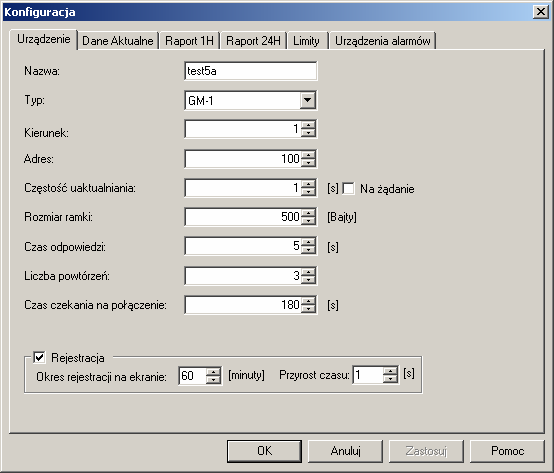
Task: Increase Liczba powtórzeń value
Action: (308, 272)
